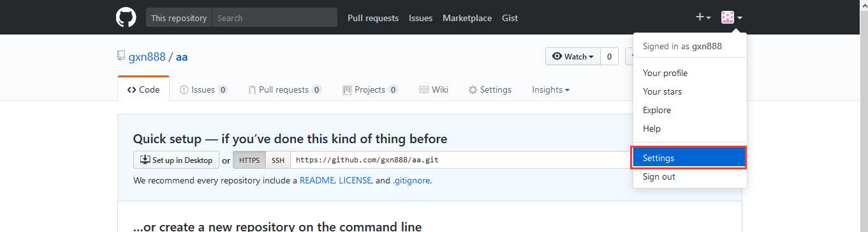Switch to the Issues tab
The height and width of the screenshot is (232, 868).
(x=203, y=89)
